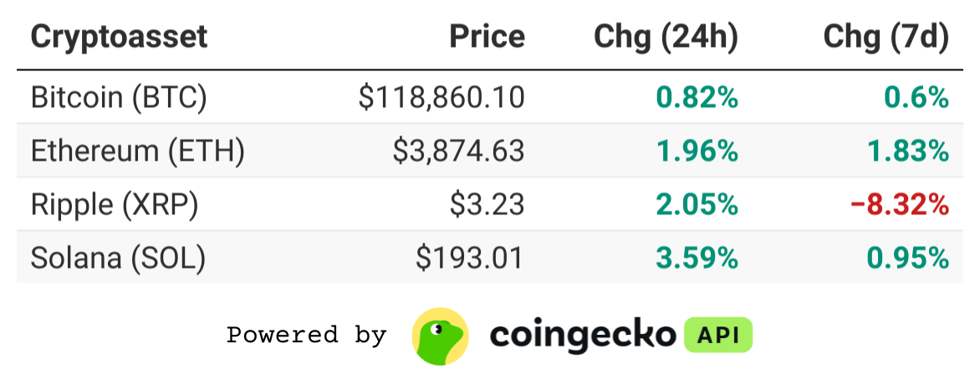Select the Price column header

pos(487,36)
